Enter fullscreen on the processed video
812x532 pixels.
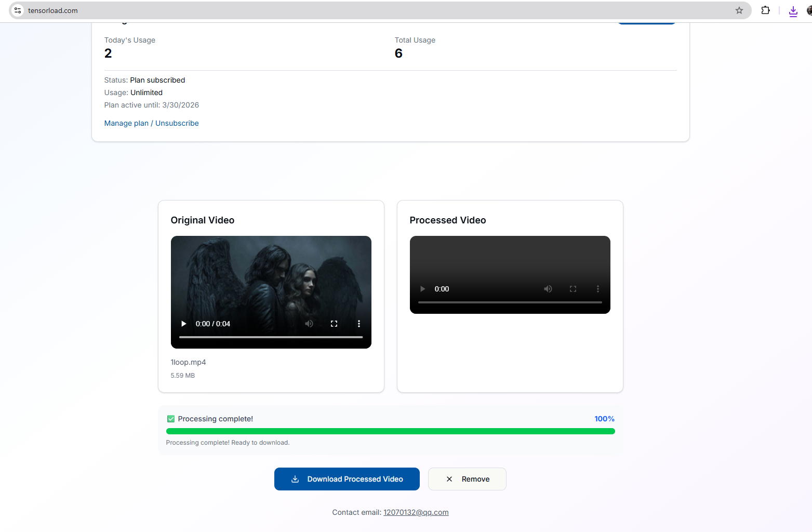click(573, 288)
